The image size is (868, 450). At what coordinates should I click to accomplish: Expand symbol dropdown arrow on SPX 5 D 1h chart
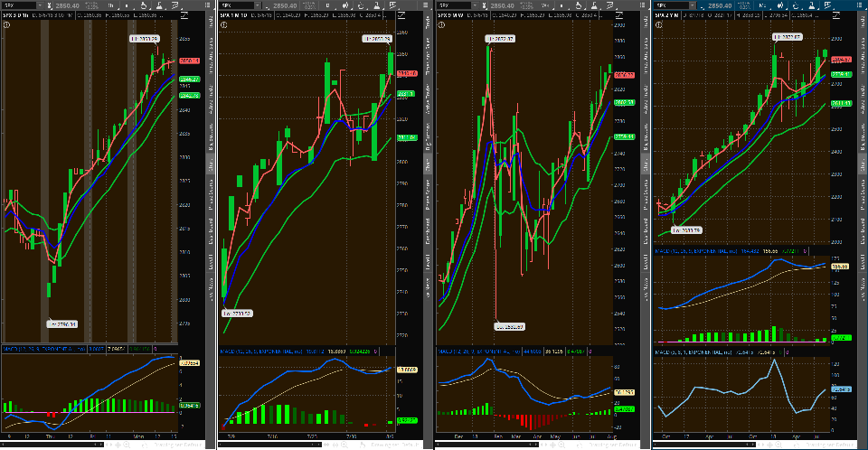(41, 5)
